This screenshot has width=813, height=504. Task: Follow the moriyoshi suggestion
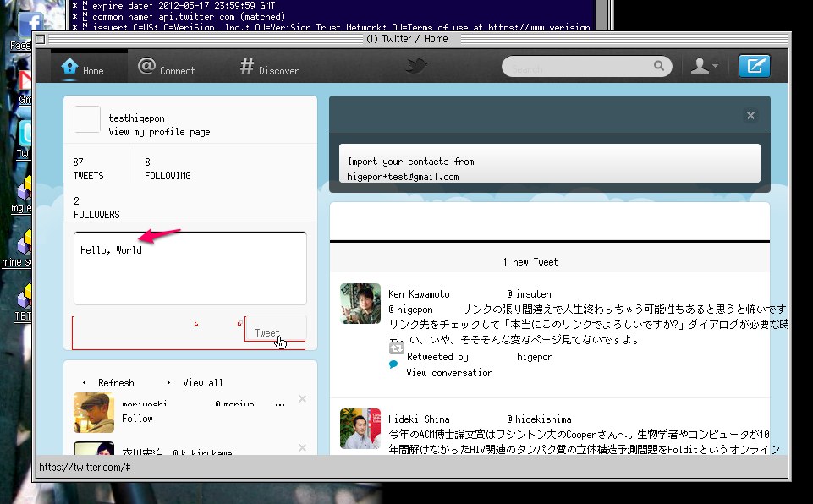click(137, 419)
